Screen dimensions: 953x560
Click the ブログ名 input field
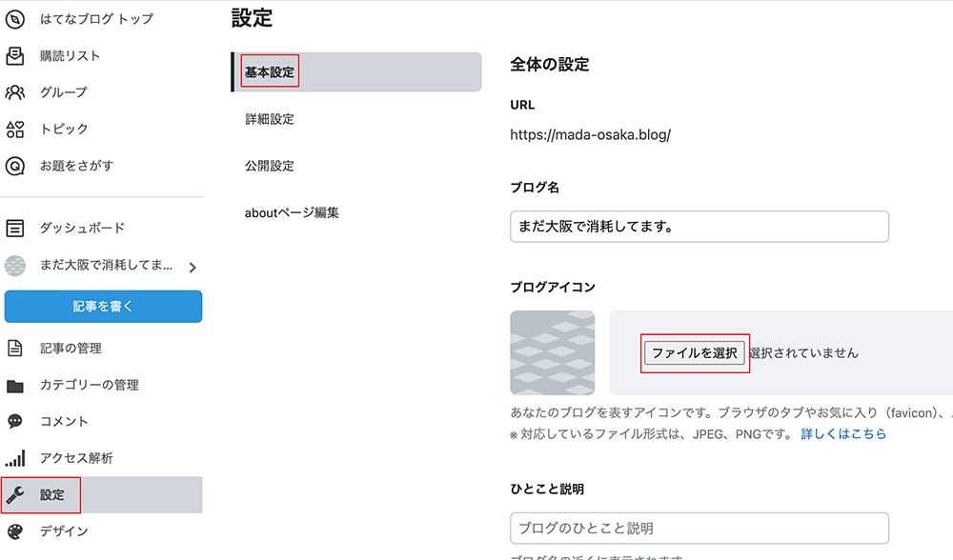click(700, 227)
